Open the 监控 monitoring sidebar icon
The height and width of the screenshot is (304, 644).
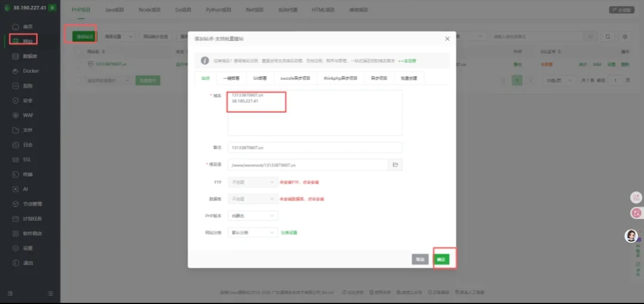point(16,86)
